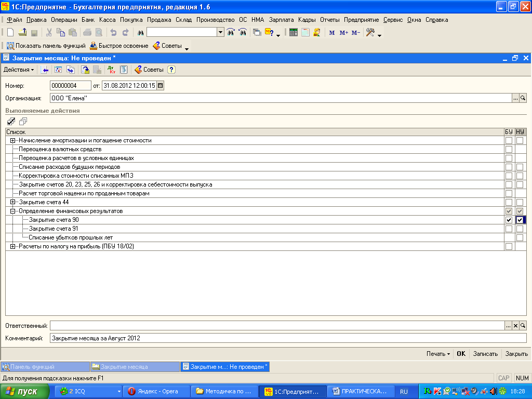Click the M+ memory add button
Image resolution: width=532 pixels, height=399 pixels.
pos(344,33)
